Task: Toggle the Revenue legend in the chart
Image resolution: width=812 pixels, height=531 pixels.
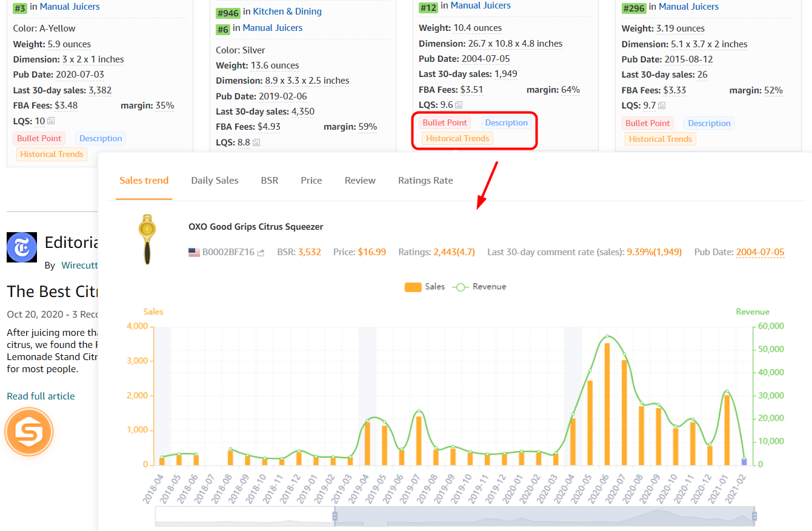Action: click(480, 287)
